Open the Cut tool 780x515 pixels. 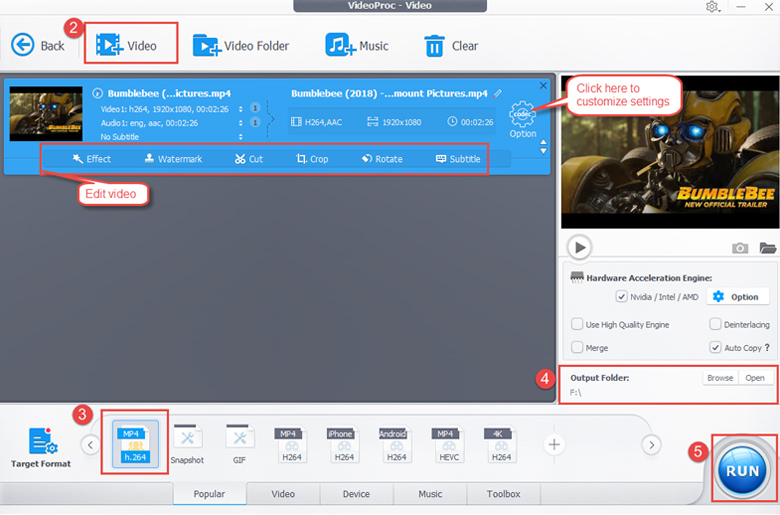(249, 159)
